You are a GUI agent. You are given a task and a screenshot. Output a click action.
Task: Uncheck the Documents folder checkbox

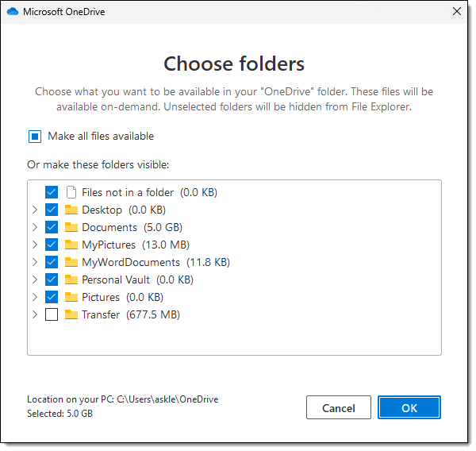point(52,227)
